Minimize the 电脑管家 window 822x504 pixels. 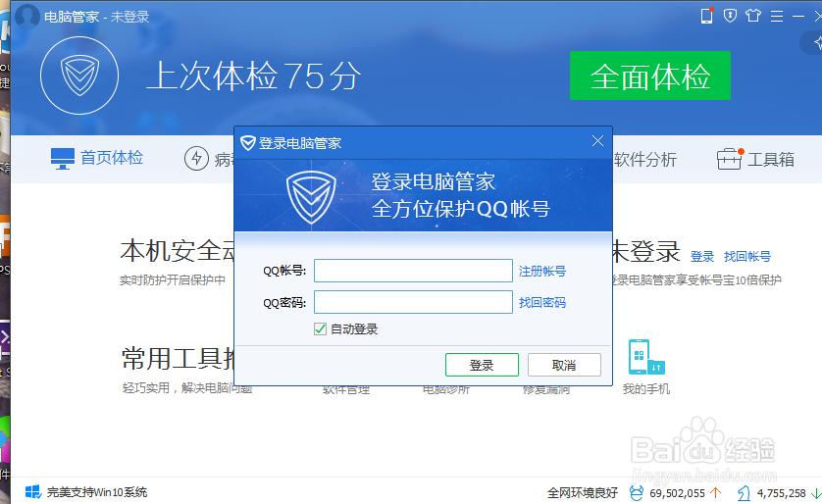[798, 17]
